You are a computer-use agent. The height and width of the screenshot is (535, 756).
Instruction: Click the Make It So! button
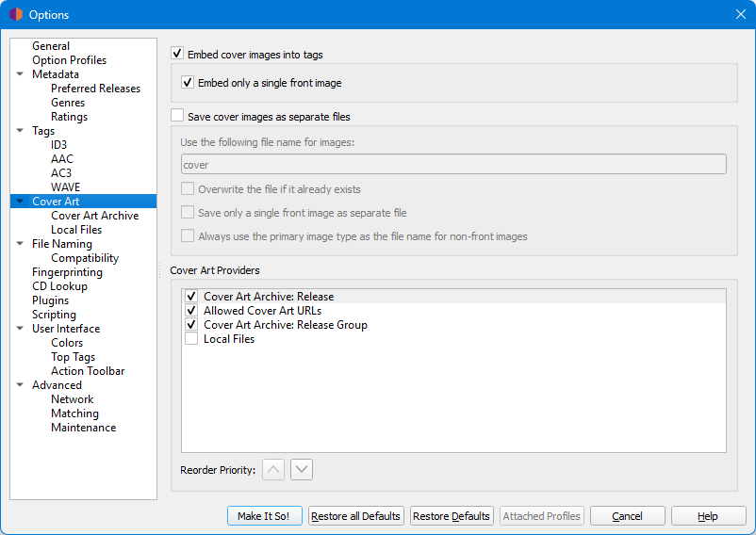[264, 516]
